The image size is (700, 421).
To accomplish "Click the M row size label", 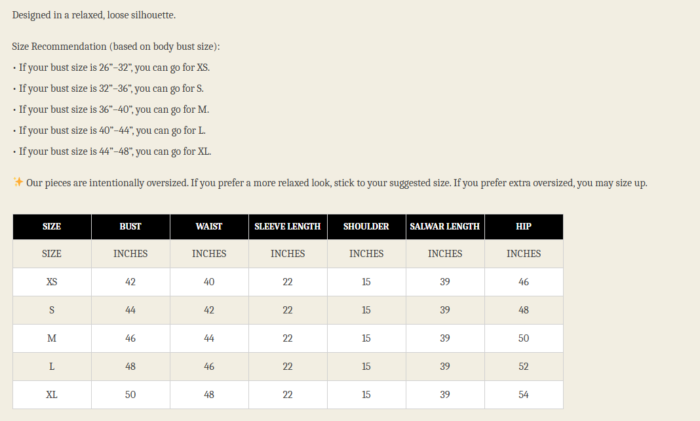I will [x=52, y=339].
